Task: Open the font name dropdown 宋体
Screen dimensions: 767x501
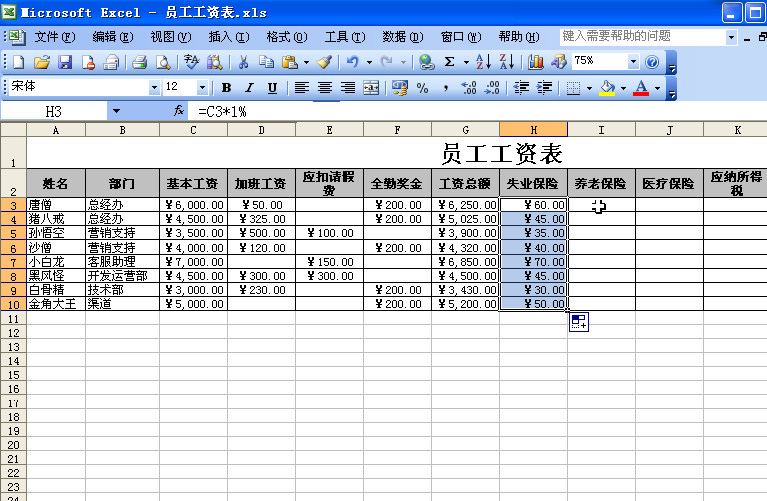Action: click(154, 88)
